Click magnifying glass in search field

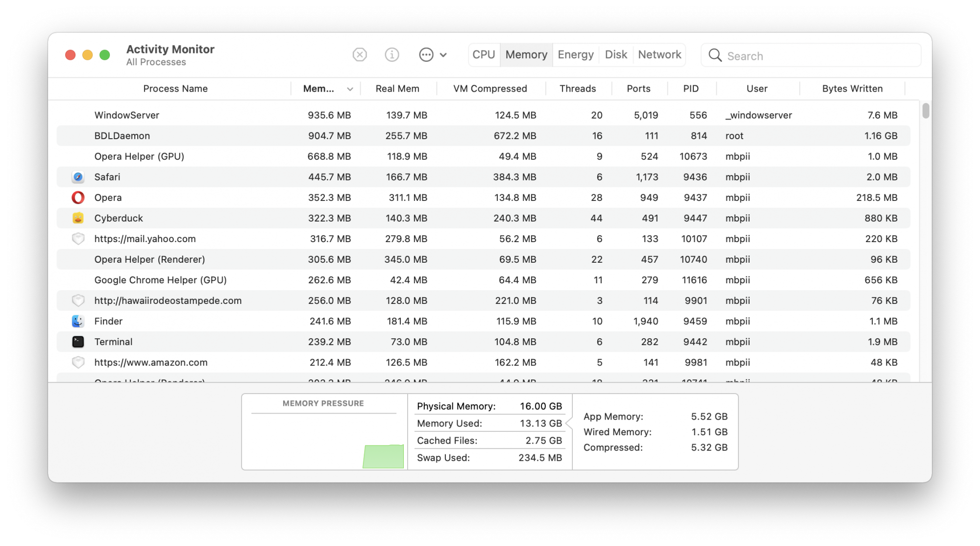pos(715,55)
